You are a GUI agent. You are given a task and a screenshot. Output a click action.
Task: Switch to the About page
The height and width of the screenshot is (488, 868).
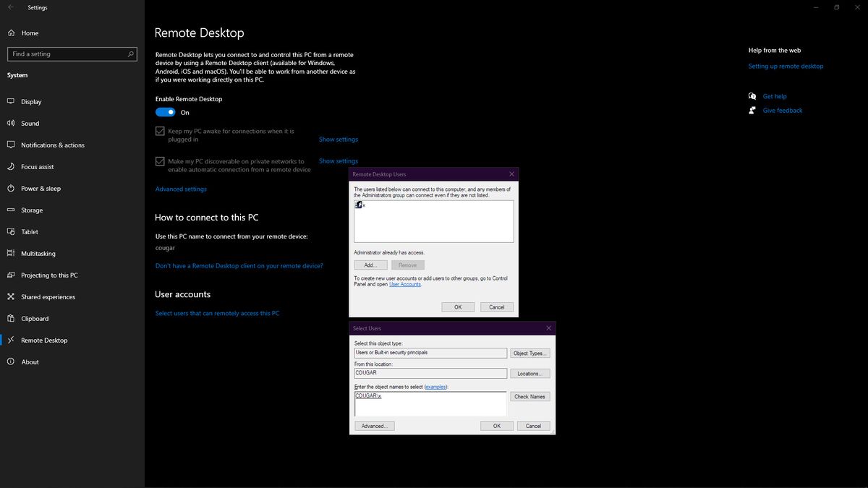30,361
